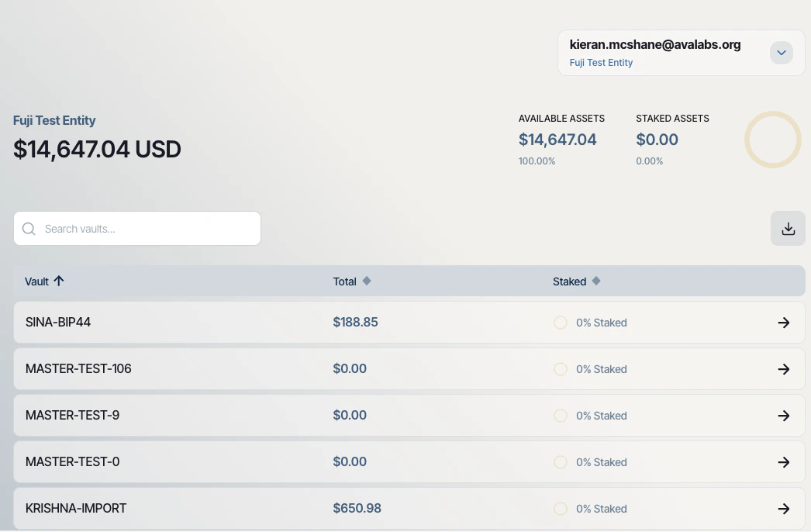This screenshot has height=532, width=811.
Task: Click KRISHNA-IMPORT 0% Staked label
Action: tap(602, 510)
